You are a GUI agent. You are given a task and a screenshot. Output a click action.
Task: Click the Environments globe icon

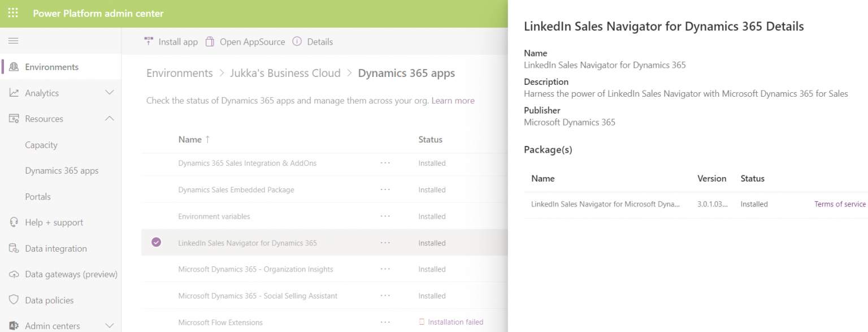click(14, 67)
